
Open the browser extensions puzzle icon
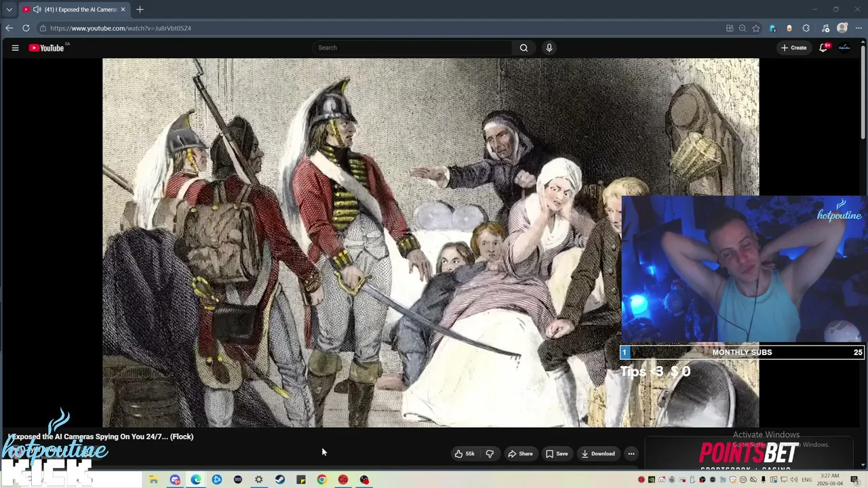[x=806, y=28]
